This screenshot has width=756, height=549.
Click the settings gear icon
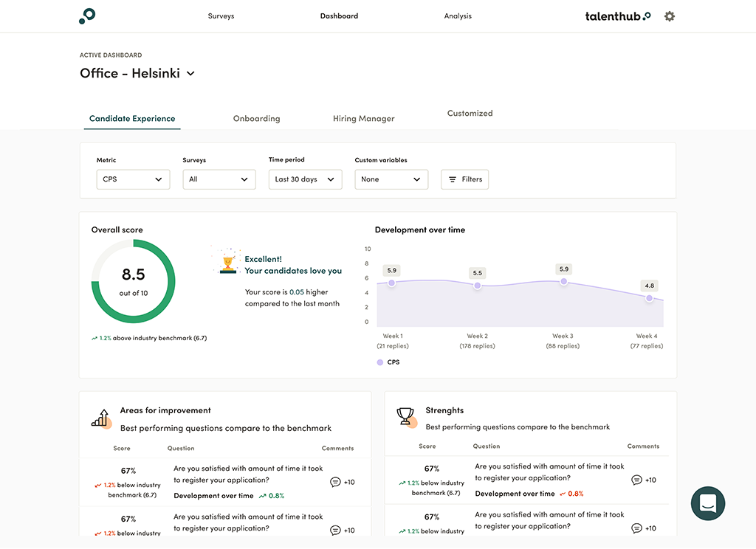tap(670, 16)
